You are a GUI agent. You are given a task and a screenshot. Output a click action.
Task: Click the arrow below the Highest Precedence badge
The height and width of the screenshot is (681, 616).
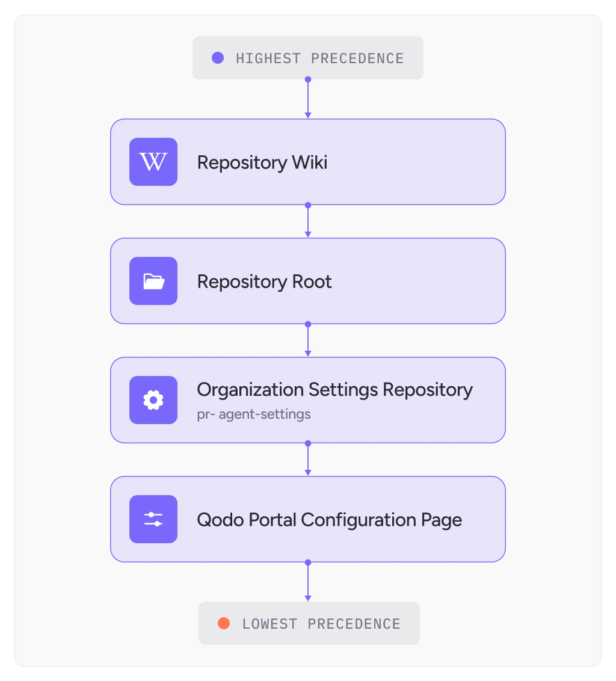point(308,99)
